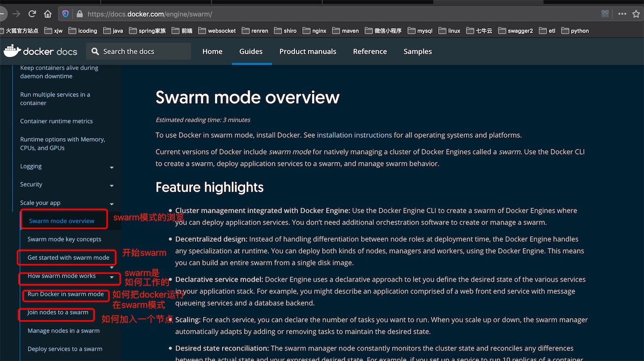Open the maven bookmark folder
Viewport: 644px width, 361px height.
point(346,30)
